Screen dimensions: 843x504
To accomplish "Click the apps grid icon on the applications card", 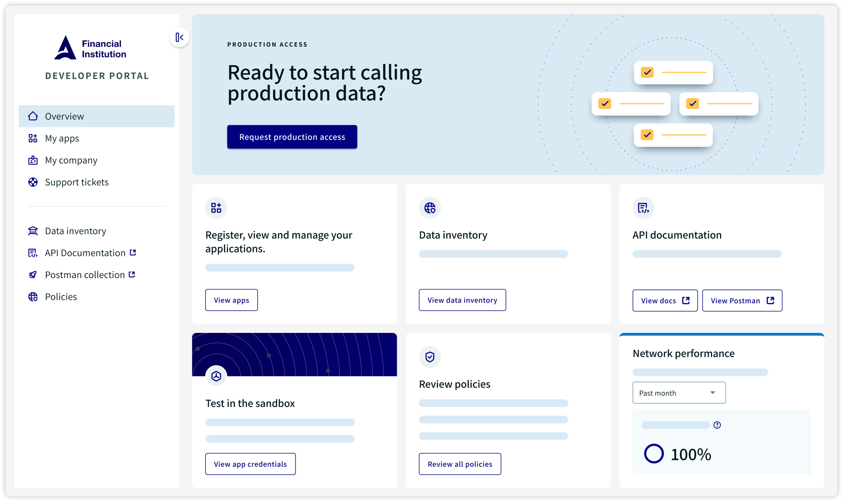I will (216, 207).
